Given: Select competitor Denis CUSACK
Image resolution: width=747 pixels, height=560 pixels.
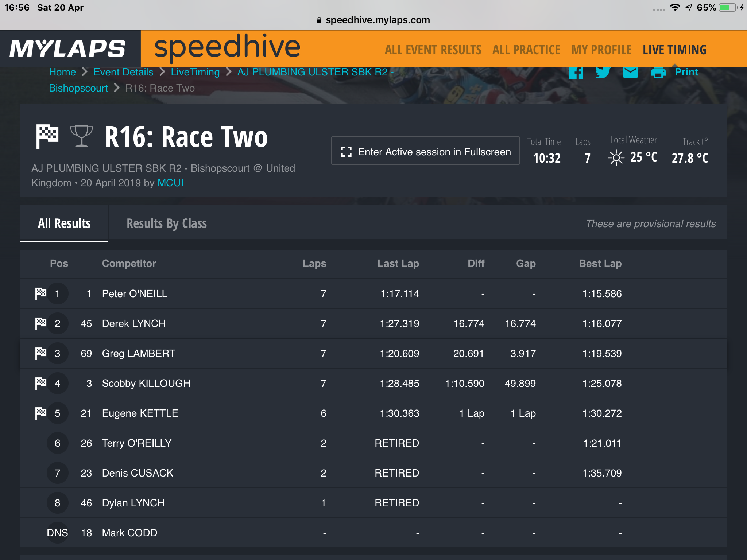Looking at the screenshot, I should (x=138, y=473).
